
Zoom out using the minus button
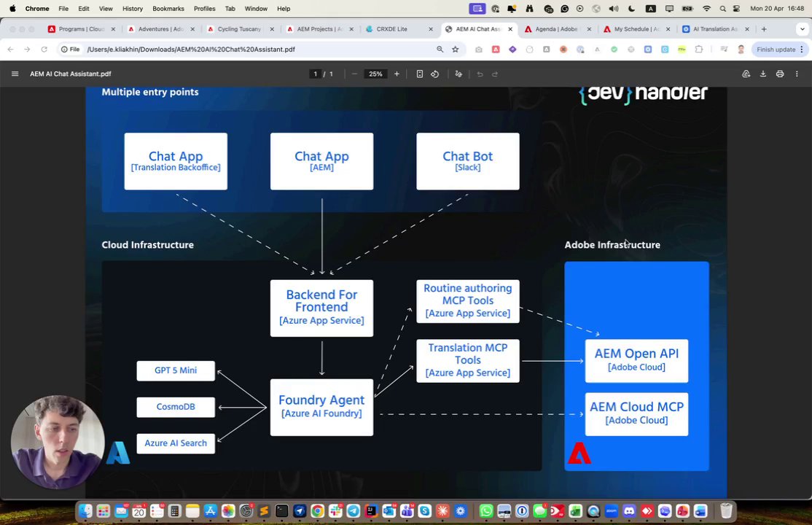click(x=354, y=74)
